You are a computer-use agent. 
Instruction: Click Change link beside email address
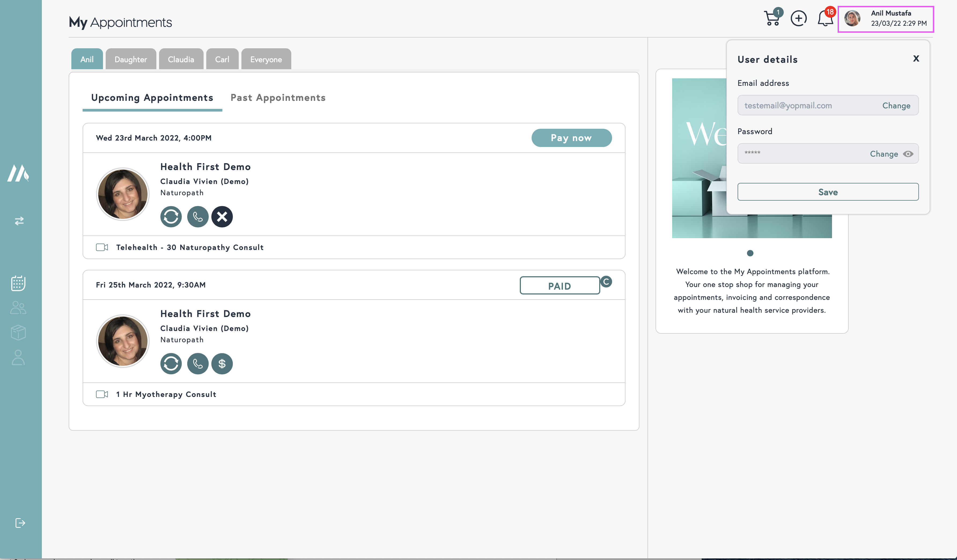pyautogui.click(x=896, y=106)
